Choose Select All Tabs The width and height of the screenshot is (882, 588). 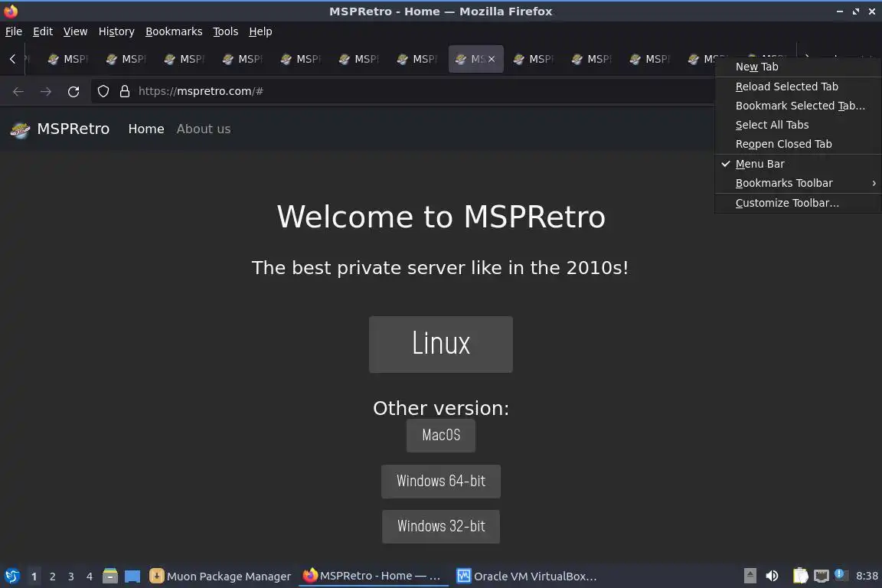pyautogui.click(x=799, y=125)
